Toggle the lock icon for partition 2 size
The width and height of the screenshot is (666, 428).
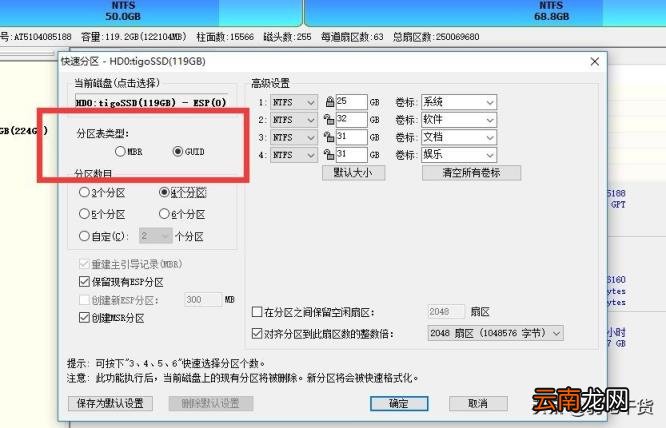click(x=329, y=120)
